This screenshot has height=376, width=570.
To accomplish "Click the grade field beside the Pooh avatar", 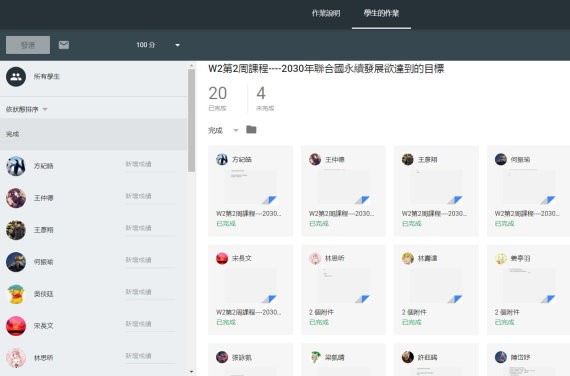I will pyautogui.click(x=150, y=293).
